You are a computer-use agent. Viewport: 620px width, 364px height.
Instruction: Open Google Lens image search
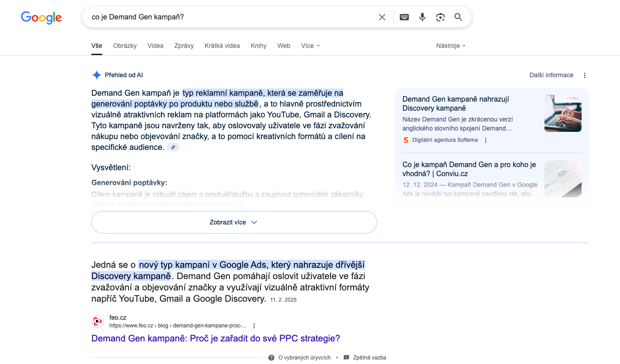440,17
